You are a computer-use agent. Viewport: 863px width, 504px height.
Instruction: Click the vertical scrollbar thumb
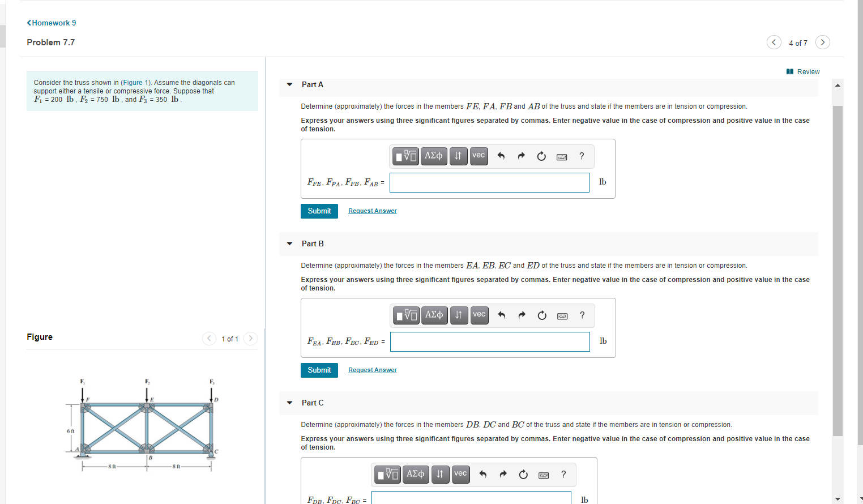[838, 271]
